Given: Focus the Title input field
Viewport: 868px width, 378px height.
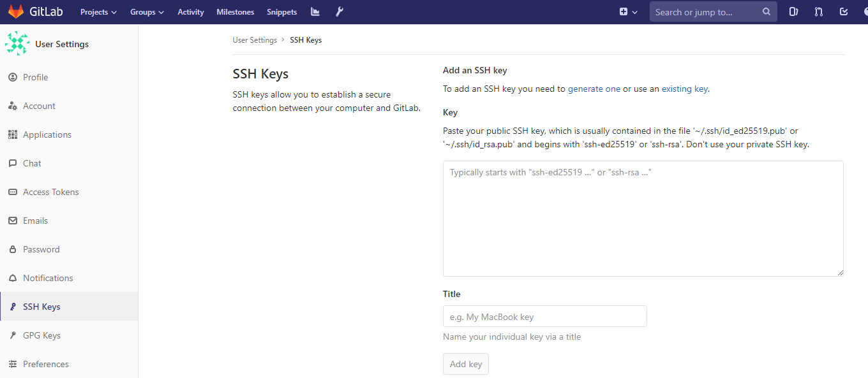Looking at the screenshot, I should [x=544, y=317].
